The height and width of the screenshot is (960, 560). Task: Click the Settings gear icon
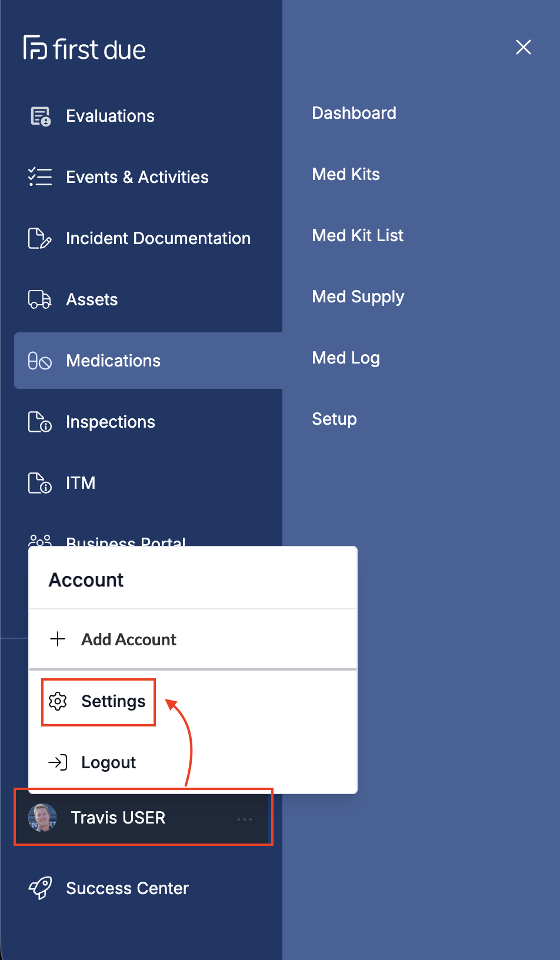tap(58, 701)
